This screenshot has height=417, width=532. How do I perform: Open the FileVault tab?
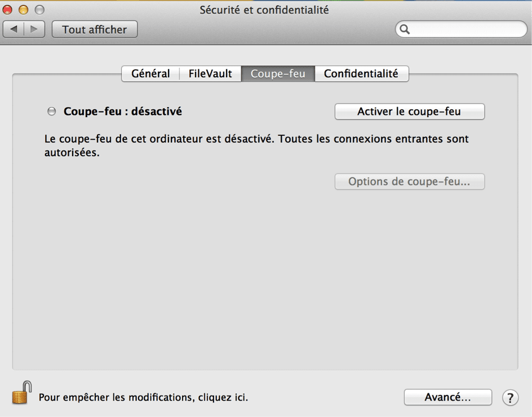(210, 74)
